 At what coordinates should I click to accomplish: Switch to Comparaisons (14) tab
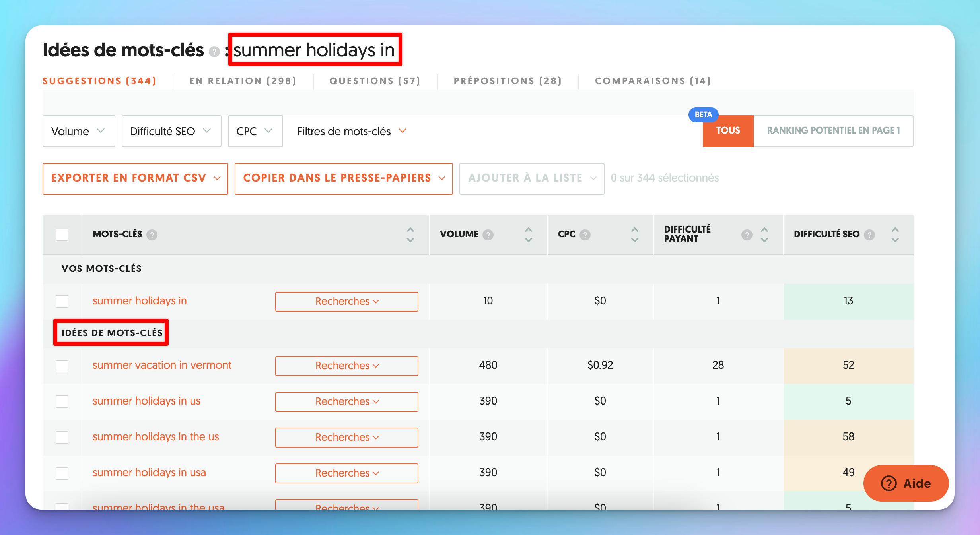pyautogui.click(x=653, y=81)
